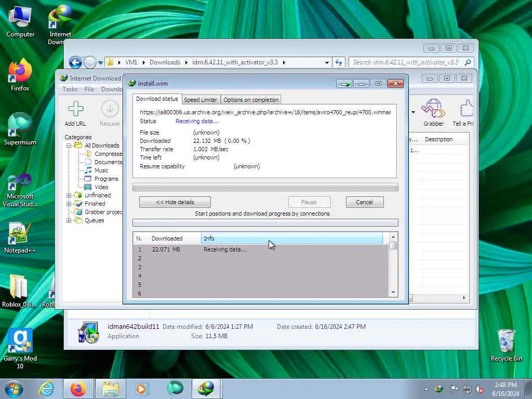
Task: Open the Tasks menu in IDM
Action: (x=70, y=89)
